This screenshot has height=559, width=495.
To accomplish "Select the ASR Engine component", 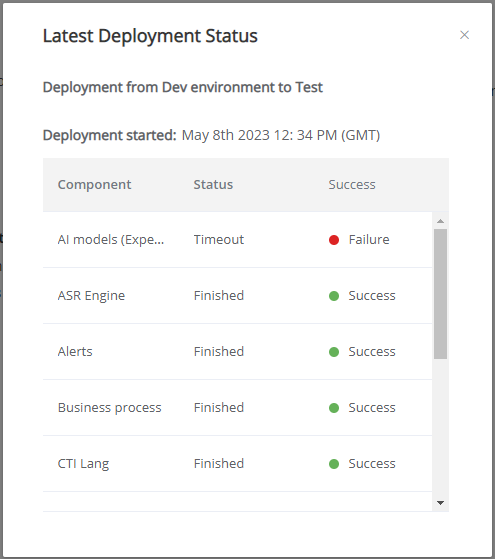I will coord(91,296).
